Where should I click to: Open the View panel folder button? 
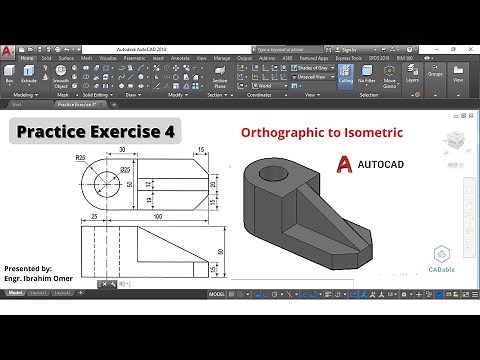point(458,74)
